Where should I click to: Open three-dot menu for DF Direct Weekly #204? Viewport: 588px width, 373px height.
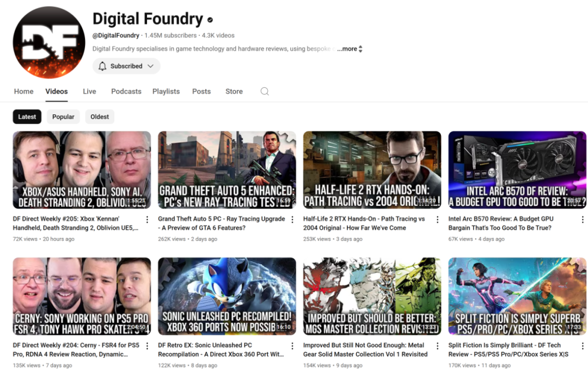(x=147, y=346)
